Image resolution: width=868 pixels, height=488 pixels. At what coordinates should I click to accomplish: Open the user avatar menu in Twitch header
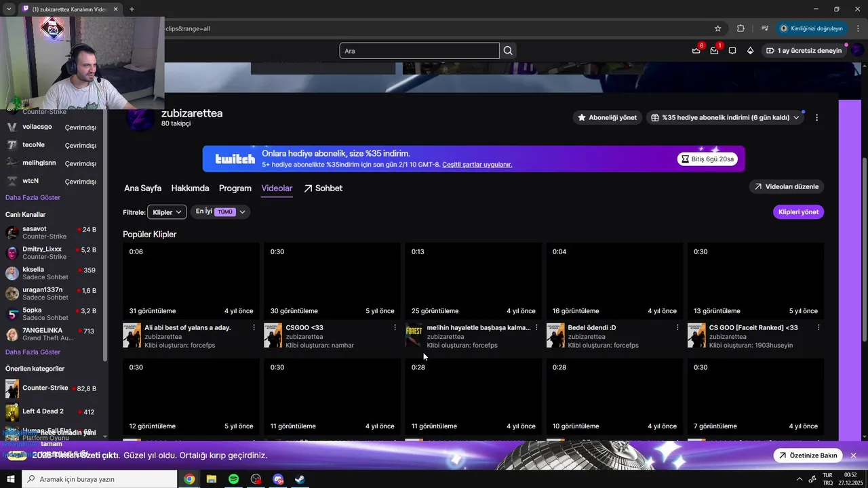coord(857,50)
